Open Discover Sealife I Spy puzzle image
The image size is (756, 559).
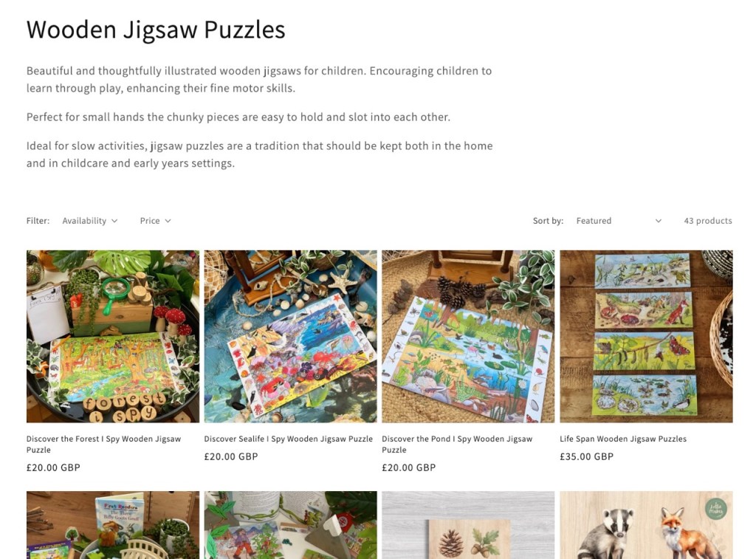(x=290, y=336)
